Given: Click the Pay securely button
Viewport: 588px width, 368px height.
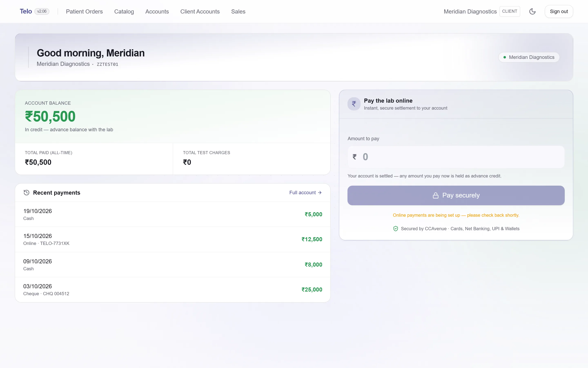Looking at the screenshot, I should pyautogui.click(x=456, y=195).
